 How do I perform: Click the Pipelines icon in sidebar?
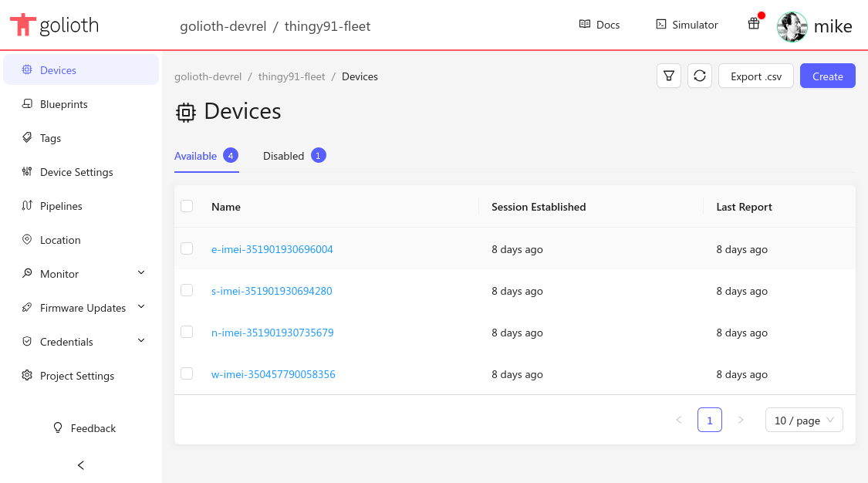(27, 206)
